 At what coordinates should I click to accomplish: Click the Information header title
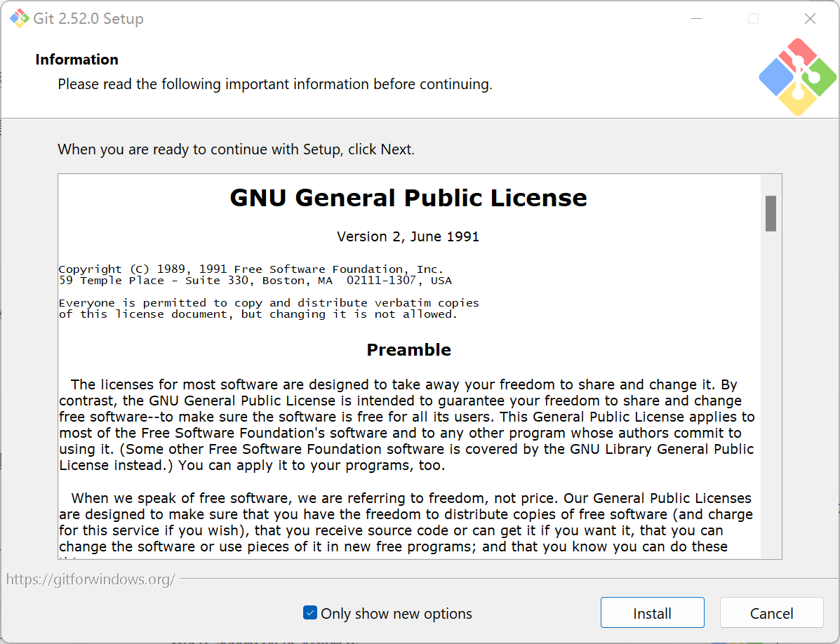(x=76, y=60)
